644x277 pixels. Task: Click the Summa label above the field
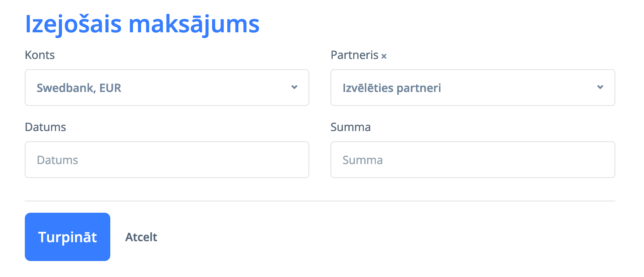[x=350, y=127]
